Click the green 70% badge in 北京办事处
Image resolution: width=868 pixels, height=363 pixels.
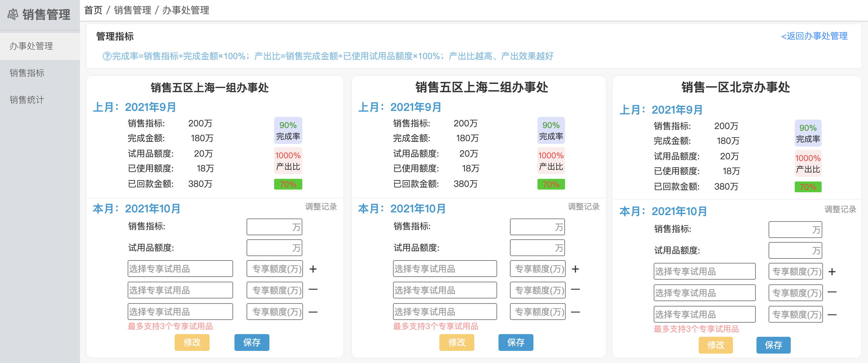[808, 187]
